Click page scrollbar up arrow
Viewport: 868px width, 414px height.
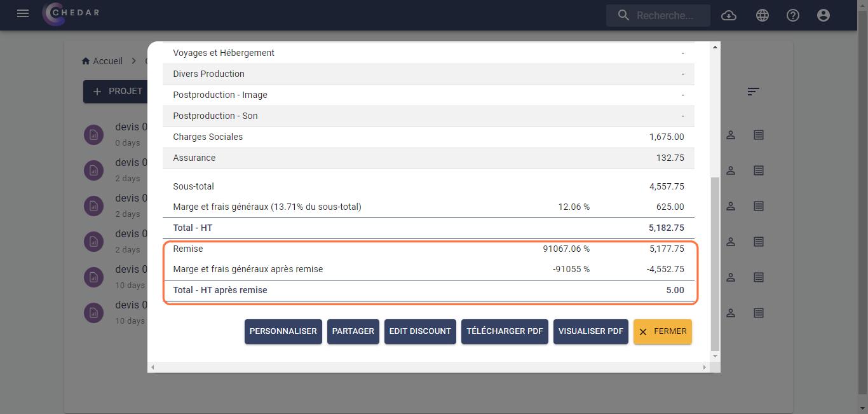[862, 5]
